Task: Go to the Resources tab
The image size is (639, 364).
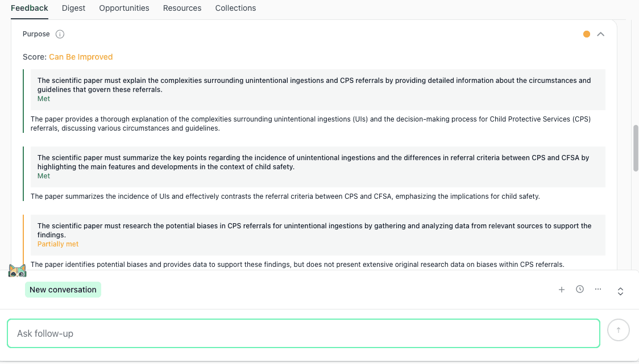Action: coord(182,8)
